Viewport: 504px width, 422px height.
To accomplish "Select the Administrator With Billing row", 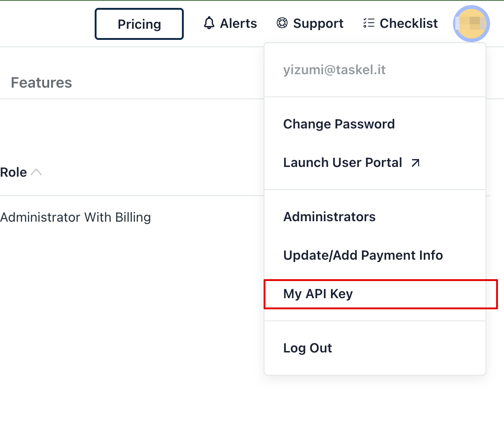I will point(76,217).
